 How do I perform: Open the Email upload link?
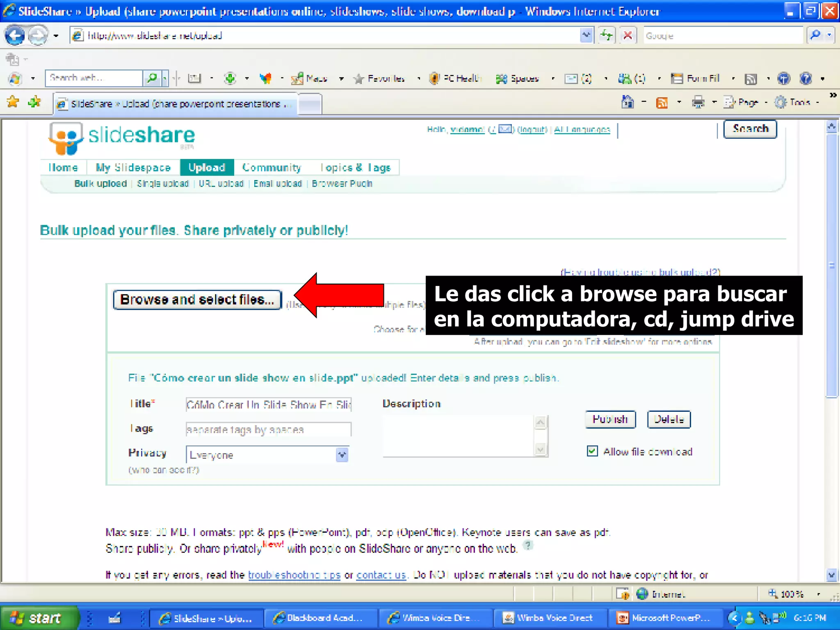278,184
